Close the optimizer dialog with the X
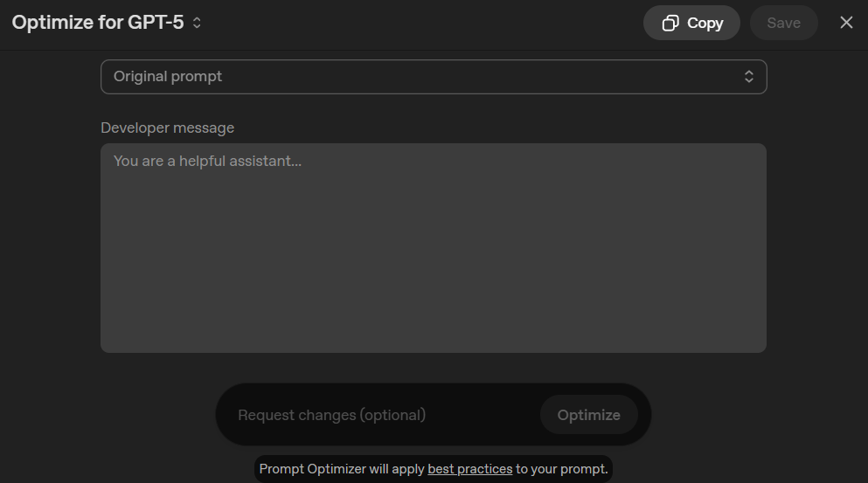868x483 pixels. click(846, 23)
